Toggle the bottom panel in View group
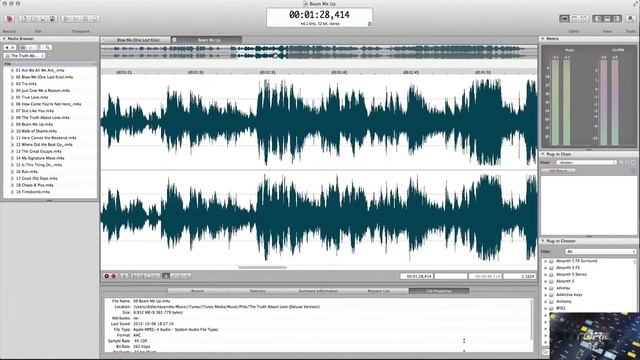This screenshot has height=360, width=640. 607,19
